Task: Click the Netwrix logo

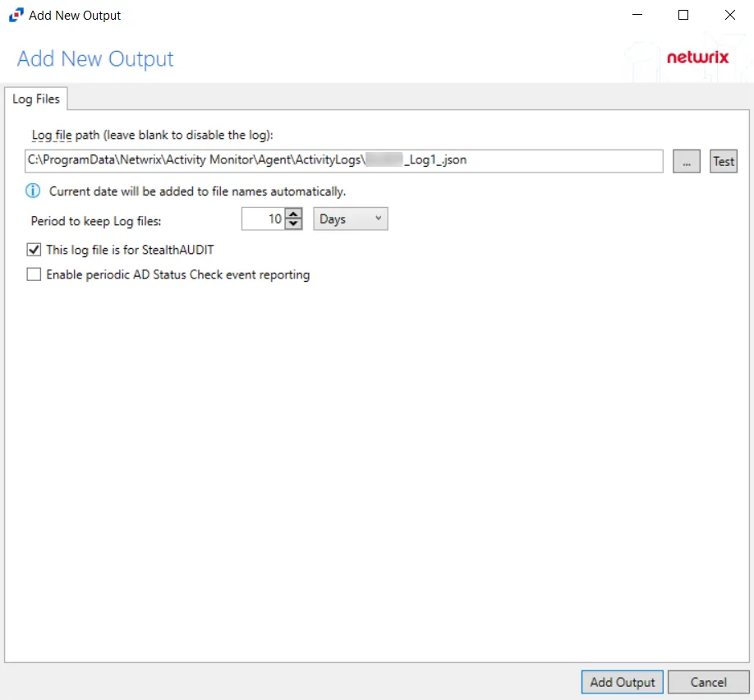Action: (698, 58)
